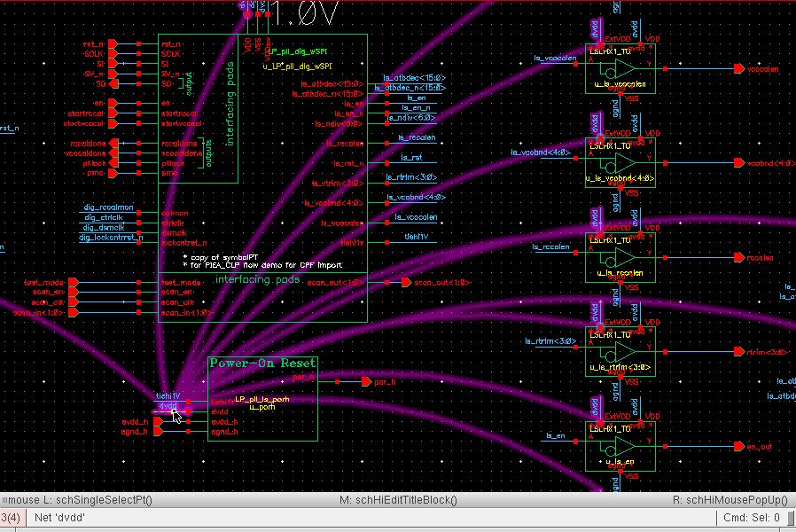Viewport: 796px width, 532px height.
Task: Select the scan_out<1:0> output pin arrow
Action: click(406, 282)
